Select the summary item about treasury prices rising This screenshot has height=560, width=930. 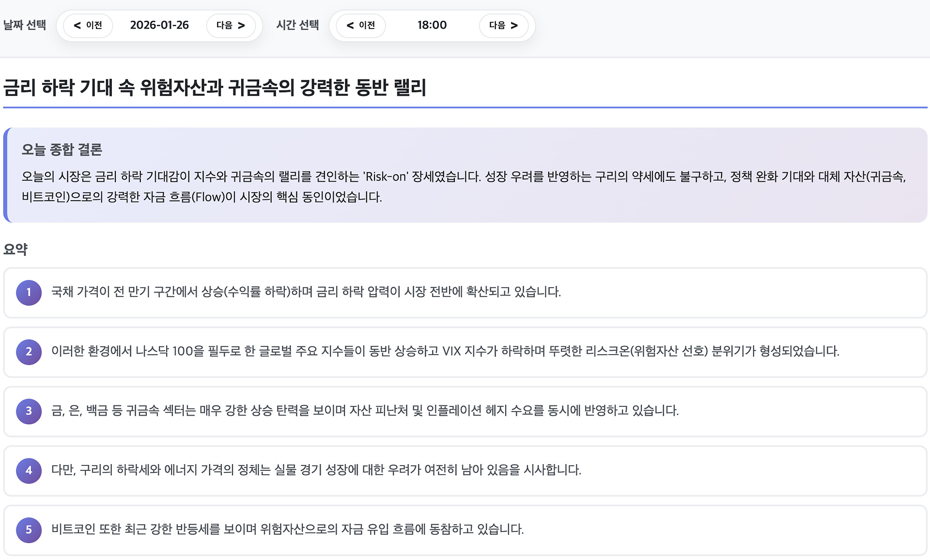click(306, 292)
